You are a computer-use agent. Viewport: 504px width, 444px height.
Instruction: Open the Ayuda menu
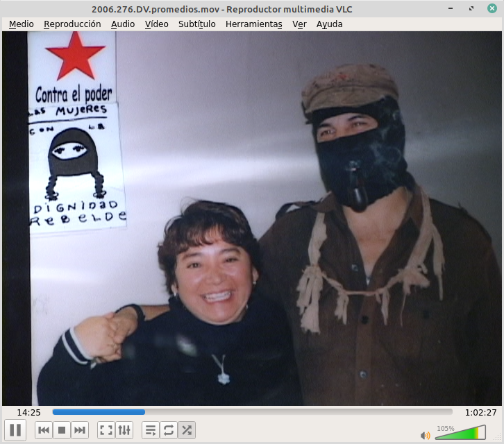(330, 24)
